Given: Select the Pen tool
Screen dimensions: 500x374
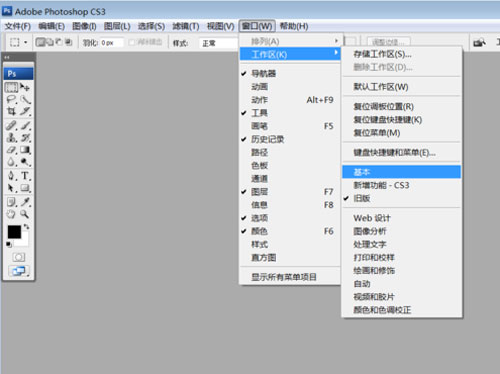Looking at the screenshot, I should point(11,176).
